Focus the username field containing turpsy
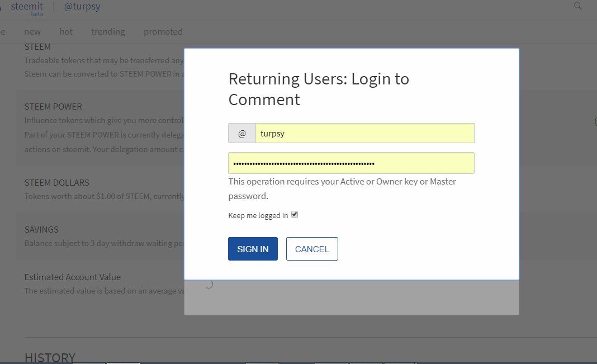Screen dimensions: 597x364 [x=364, y=134]
